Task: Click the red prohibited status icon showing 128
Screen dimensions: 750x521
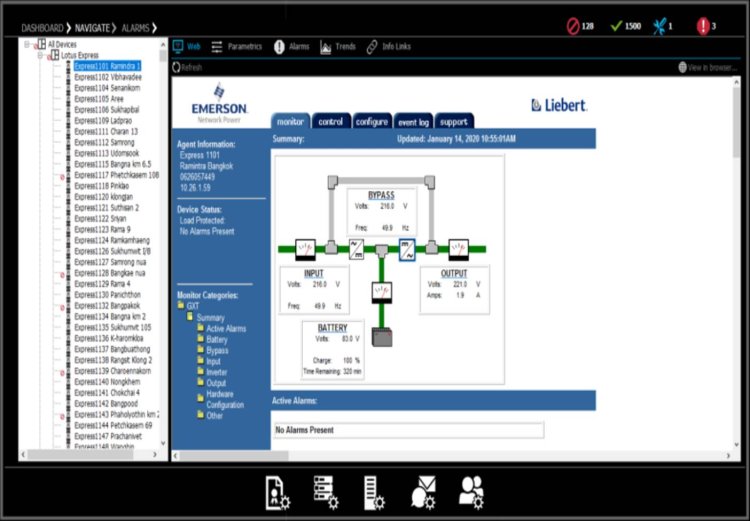Action: click(573, 26)
